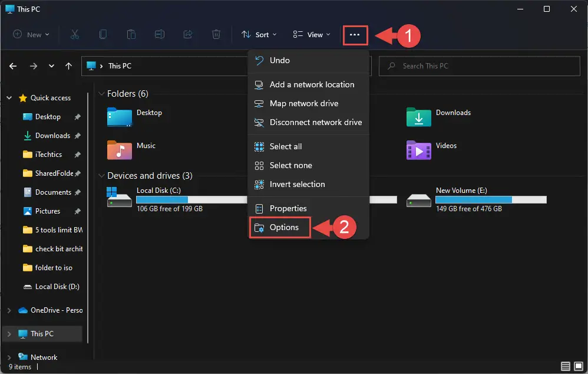Screen dimensions: 588x374
Task: Select Downloads in Quick access sidebar
Action: point(52,136)
